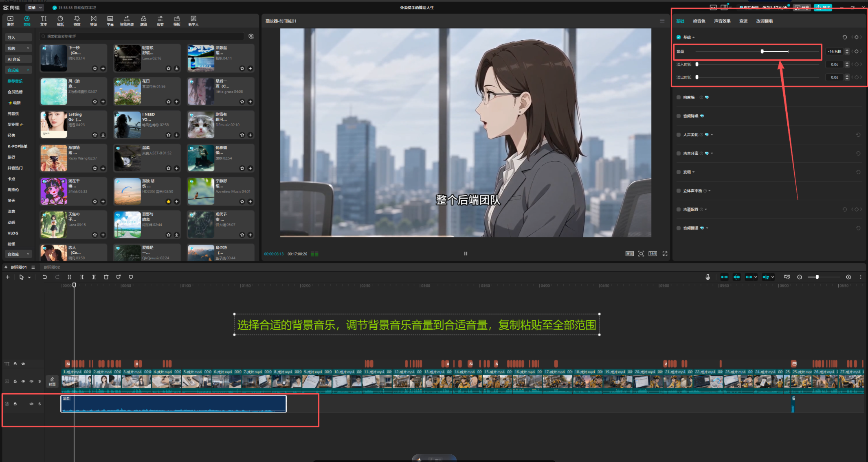Click the timeline zoom-in magnifier icon
The image size is (868, 462).
(848, 277)
